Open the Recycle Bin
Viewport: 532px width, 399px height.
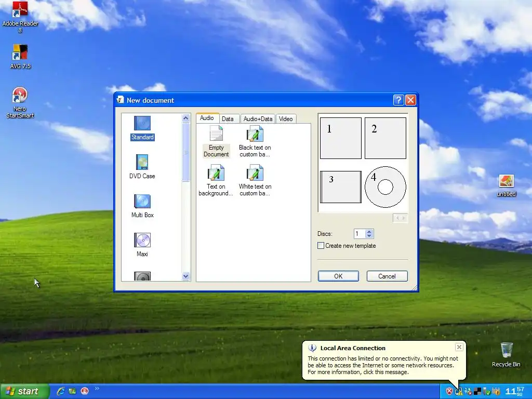pyautogui.click(x=506, y=354)
